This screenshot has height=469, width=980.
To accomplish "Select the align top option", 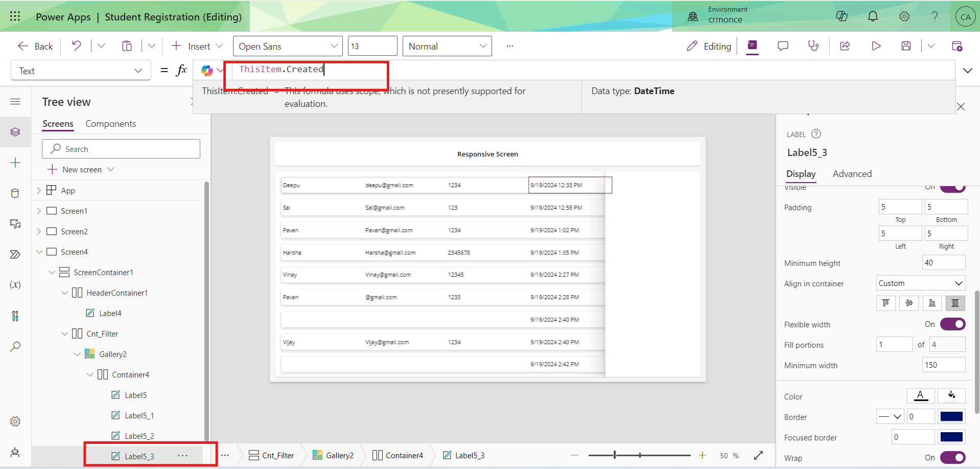I will [x=885, y=303].
